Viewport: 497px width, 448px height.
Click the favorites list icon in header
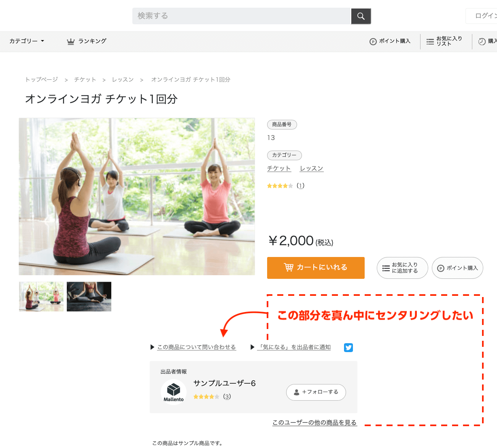click(430, 41)
